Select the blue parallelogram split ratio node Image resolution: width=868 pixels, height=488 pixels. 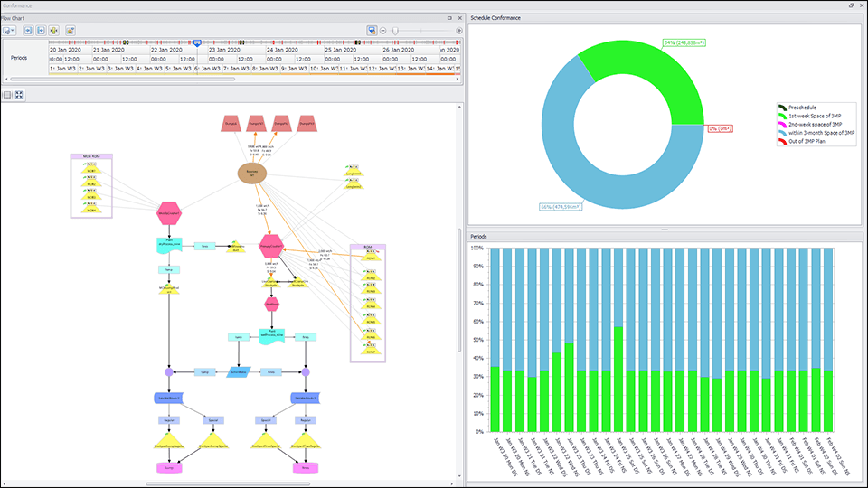pos(239,372)
